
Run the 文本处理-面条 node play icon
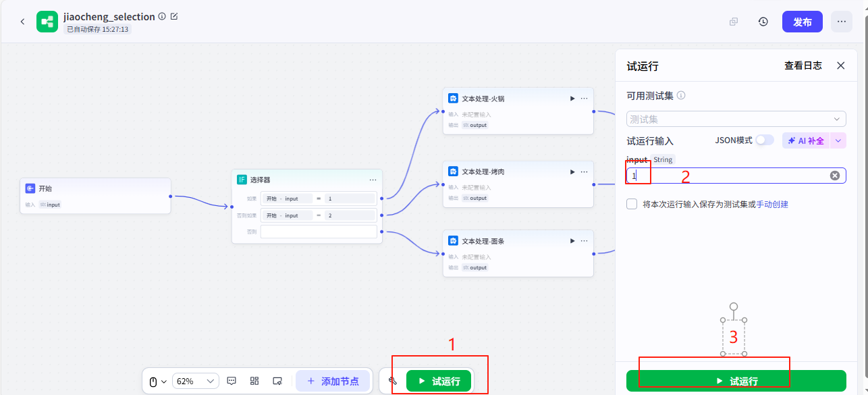(572, 240)
